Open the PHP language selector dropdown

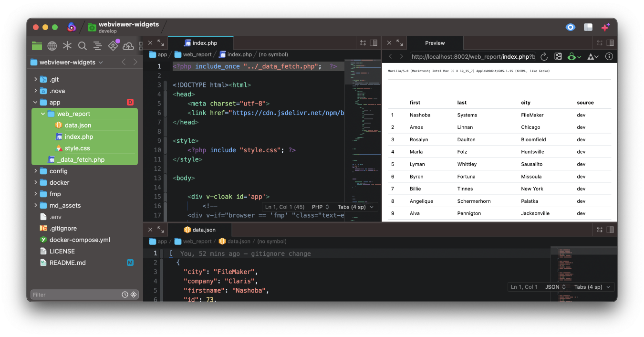[321, 207]
